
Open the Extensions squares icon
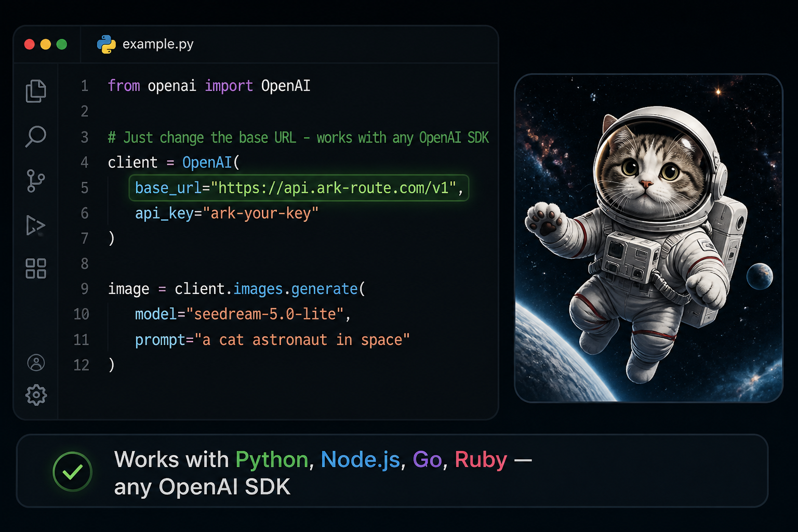coord(36,269)
